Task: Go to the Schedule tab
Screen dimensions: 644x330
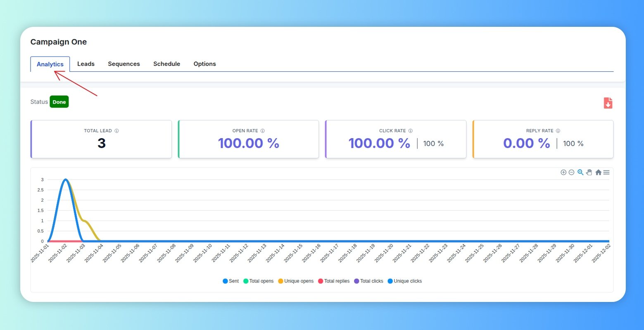Action: 166,64
